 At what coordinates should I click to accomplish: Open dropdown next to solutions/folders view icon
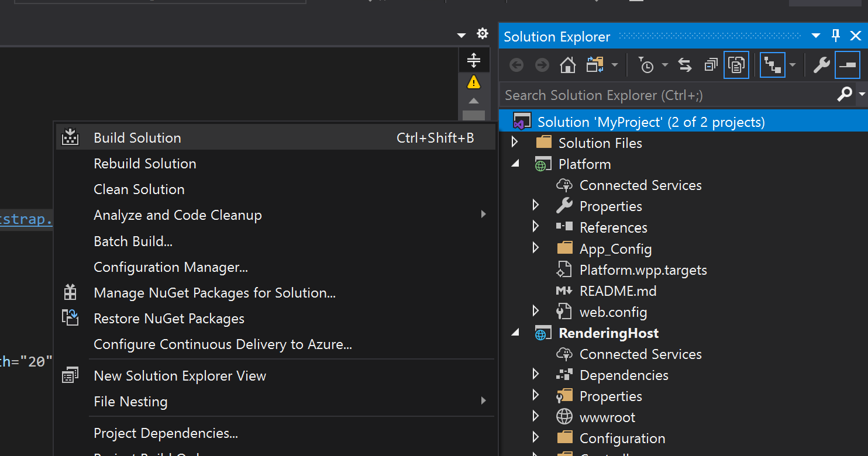pos(614,65)
